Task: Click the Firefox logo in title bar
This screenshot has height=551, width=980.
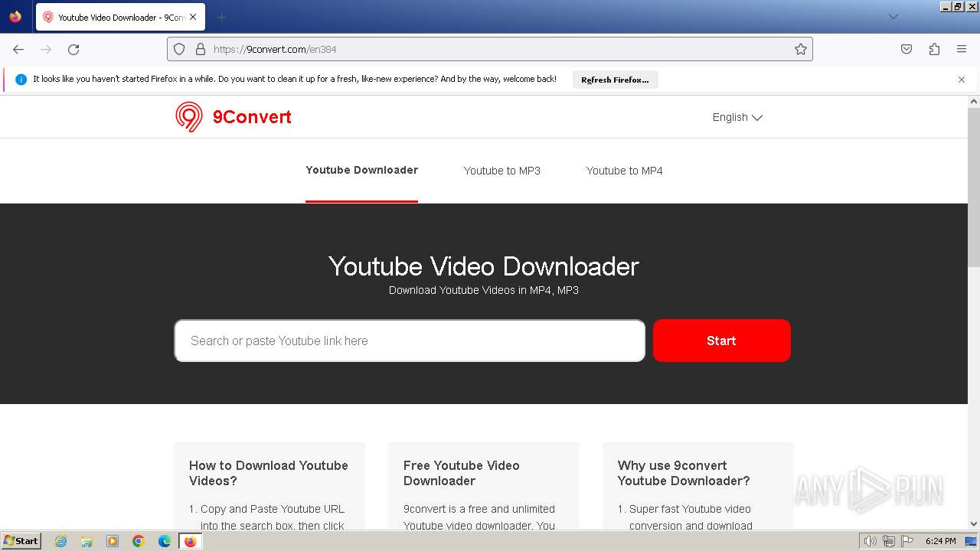Action: click(15, 17)
